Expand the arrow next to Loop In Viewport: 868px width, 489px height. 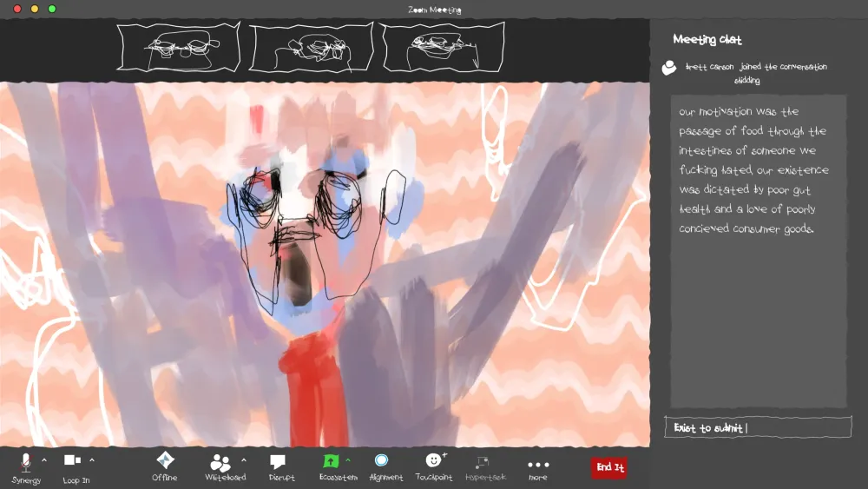(92, 460)
